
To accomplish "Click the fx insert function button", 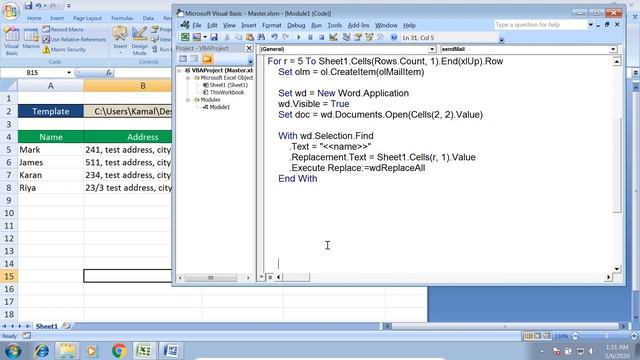I will pos(108,73).
